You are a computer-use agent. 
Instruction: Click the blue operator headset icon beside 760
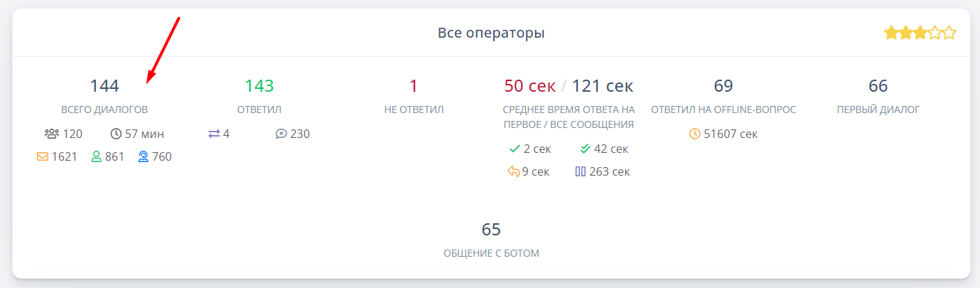click(x=143, y=156)
